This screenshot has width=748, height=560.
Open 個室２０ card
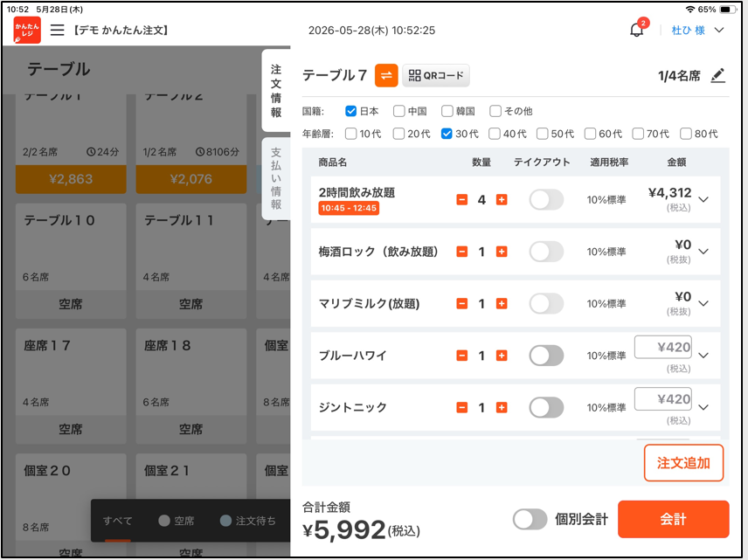pos(71,505)
